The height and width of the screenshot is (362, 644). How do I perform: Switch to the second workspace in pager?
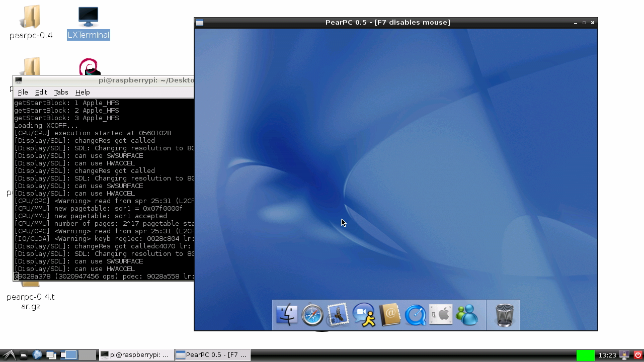[x=87, y=355]
